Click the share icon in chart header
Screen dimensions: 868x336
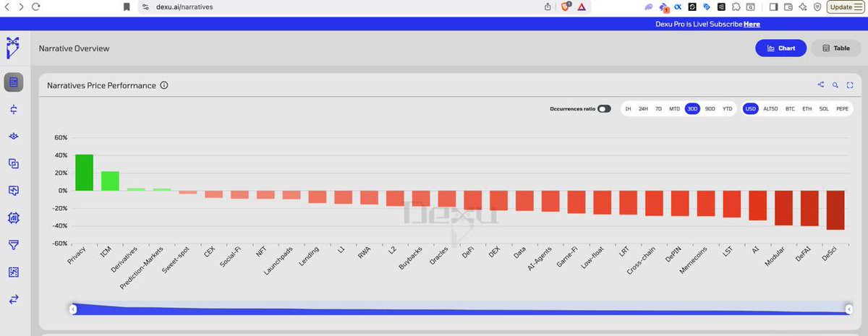[x=821, y=85]
